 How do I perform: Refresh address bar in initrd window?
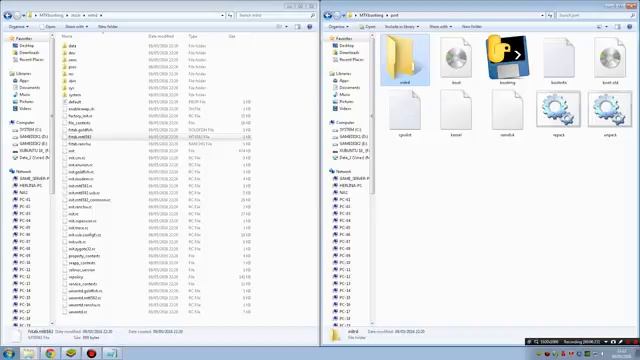point(230,16)
